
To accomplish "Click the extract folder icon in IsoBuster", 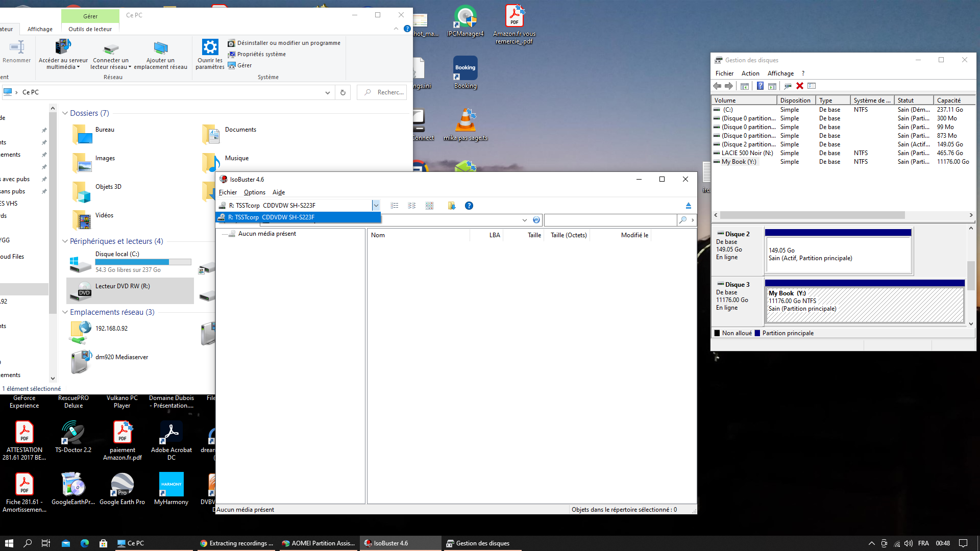I will [451, 206].
